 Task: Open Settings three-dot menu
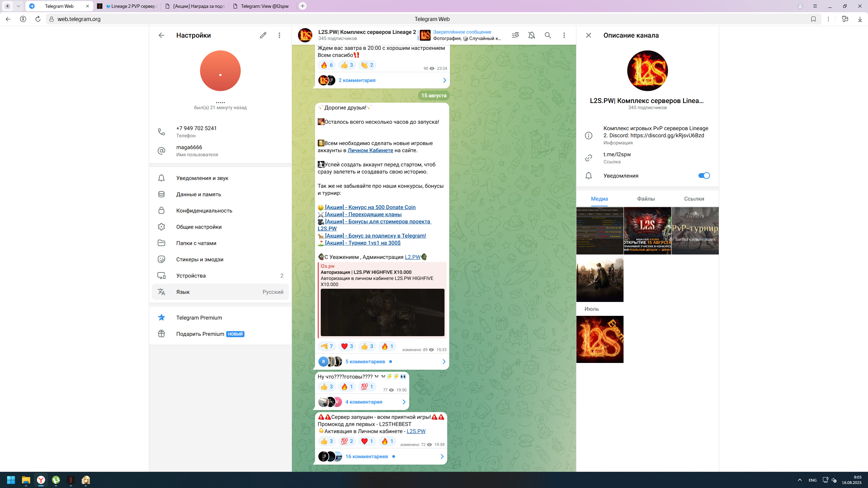(279, 35)
